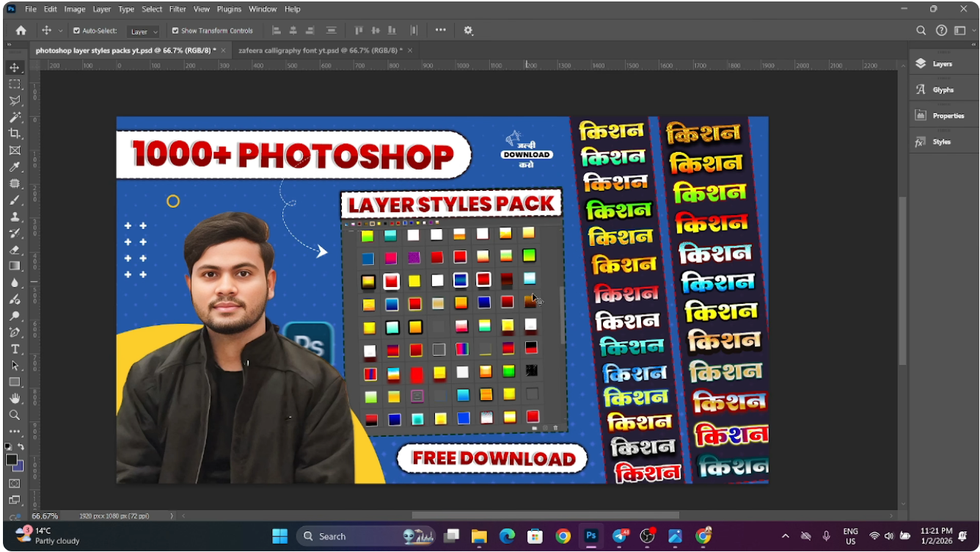This screenshot has width=980, height=552.
Task: Select the Horizontal Type tool
Action: 15,349
